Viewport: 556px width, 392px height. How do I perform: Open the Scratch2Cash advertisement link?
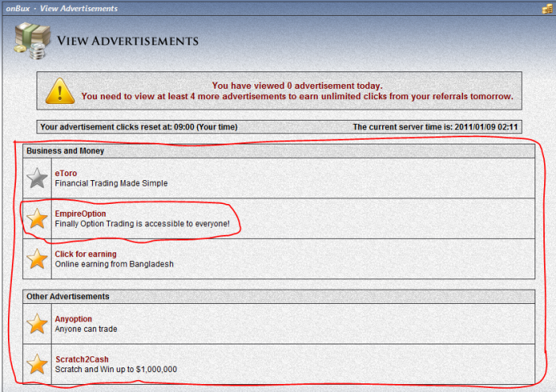pos(82,359)
